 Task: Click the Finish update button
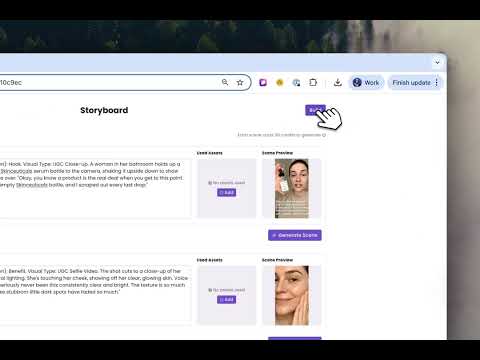411,83
